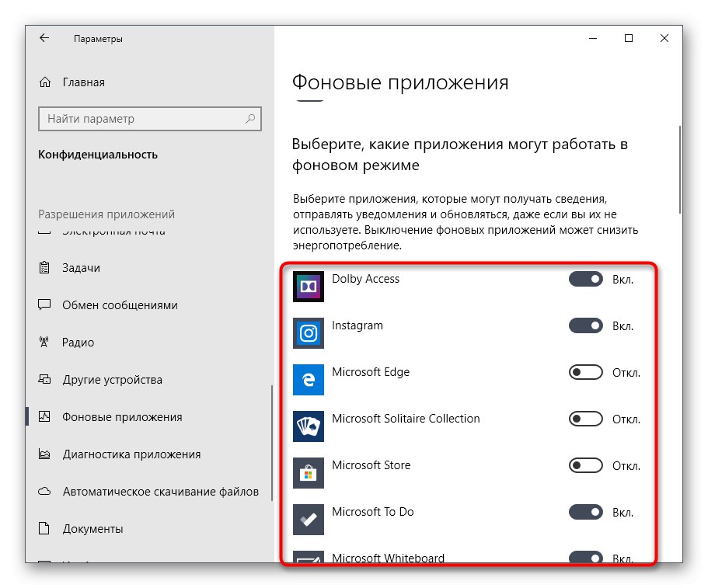Click the Другие устройства icon
The image size is (708, 588).
(44, 379)
